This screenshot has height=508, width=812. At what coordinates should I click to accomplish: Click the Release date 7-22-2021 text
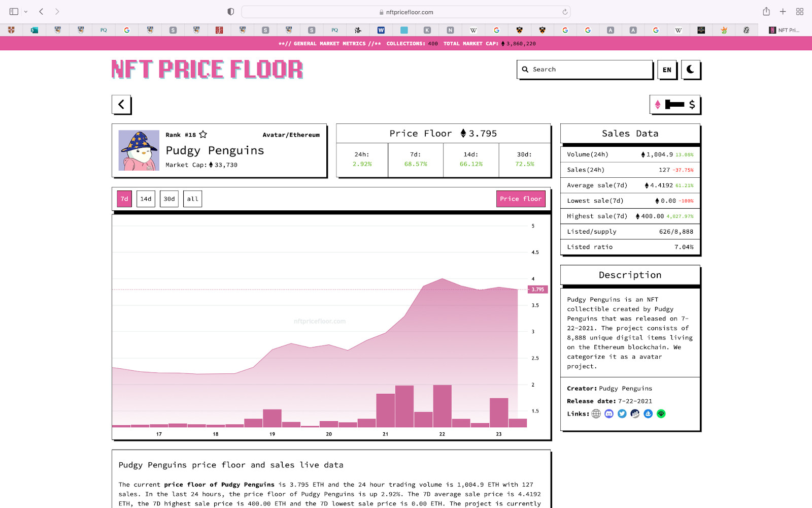[610, 401]
